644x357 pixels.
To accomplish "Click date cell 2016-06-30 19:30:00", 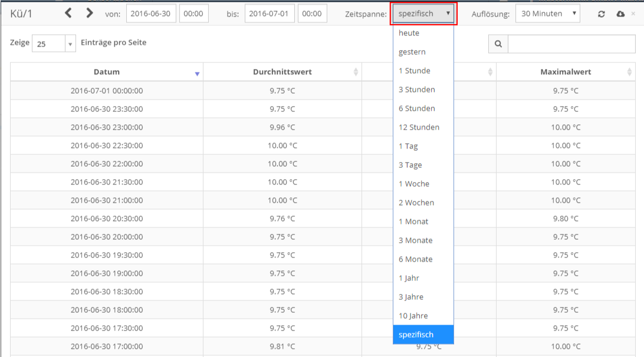I will (x=107, y=255).
